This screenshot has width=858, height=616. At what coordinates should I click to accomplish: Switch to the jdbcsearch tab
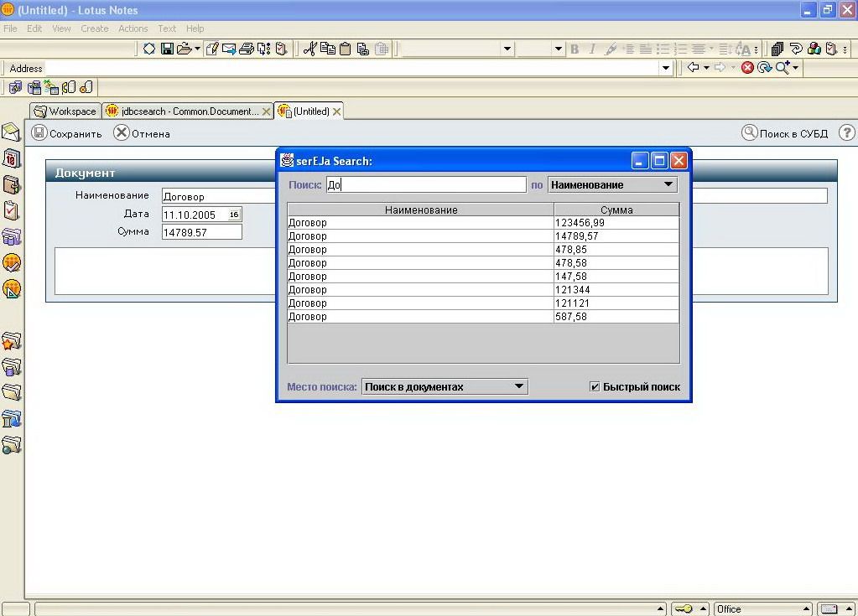(x=186, y=111)
